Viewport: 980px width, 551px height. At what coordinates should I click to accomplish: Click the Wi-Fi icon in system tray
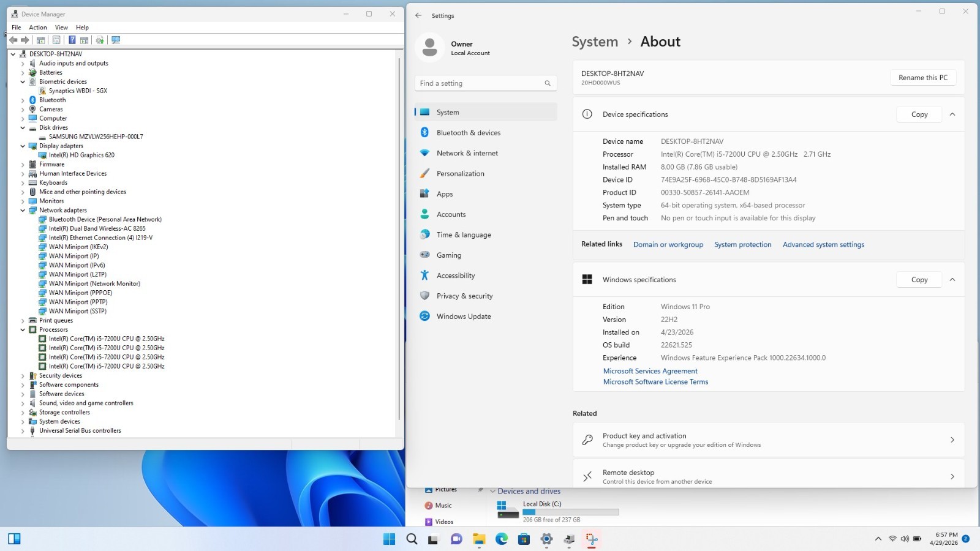pos(892,539)
